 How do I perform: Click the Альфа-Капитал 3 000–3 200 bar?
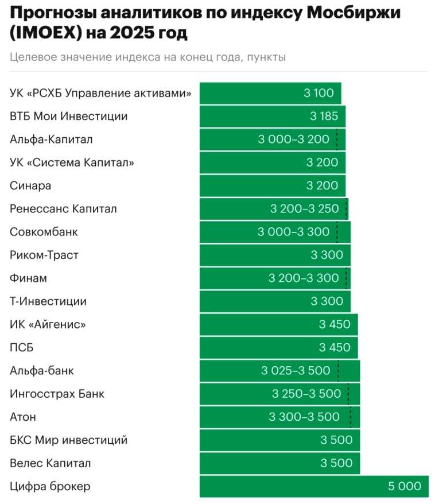[x=272, y=139]
